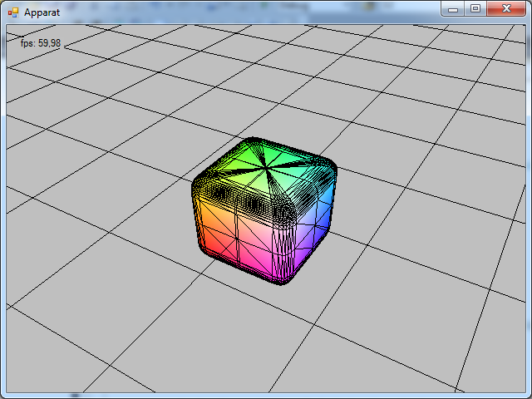The width and height of the screenshot is (532, 399).
Task: Click the fps: 59,98 counter text
Action: 41,43
